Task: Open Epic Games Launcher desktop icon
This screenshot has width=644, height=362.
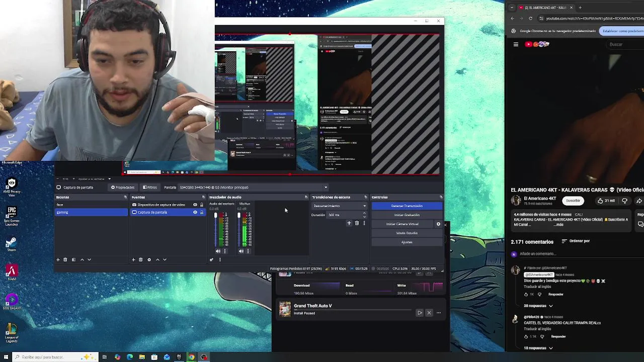Action: [12, 216]
